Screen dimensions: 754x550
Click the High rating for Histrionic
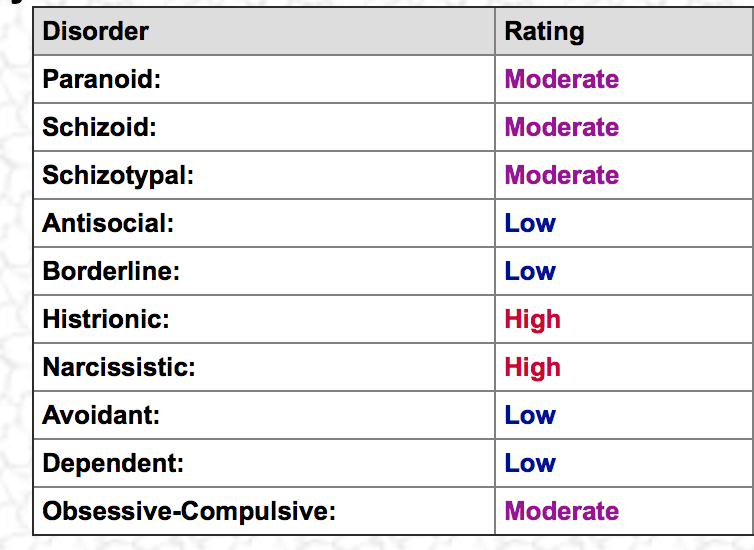point(532,320)
